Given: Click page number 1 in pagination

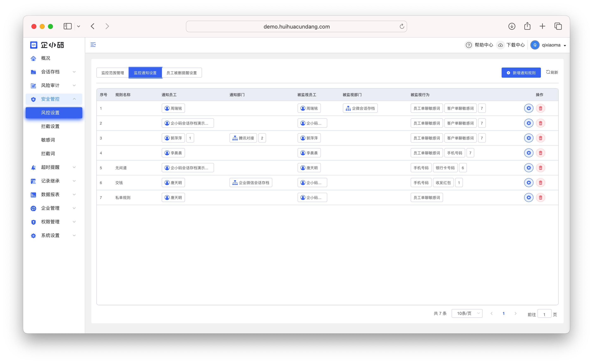Looking at the screenshot, I should (x=503, y=313).
